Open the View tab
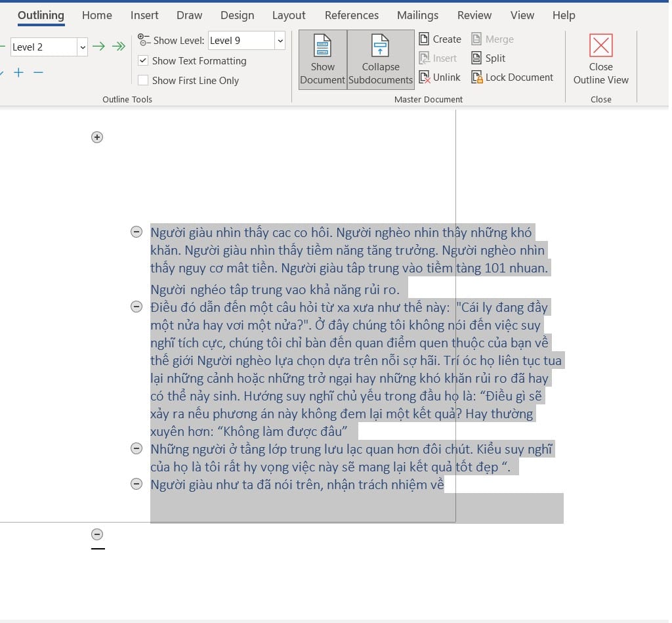This screenshot has height=623, width=672. tap(522, 16)
